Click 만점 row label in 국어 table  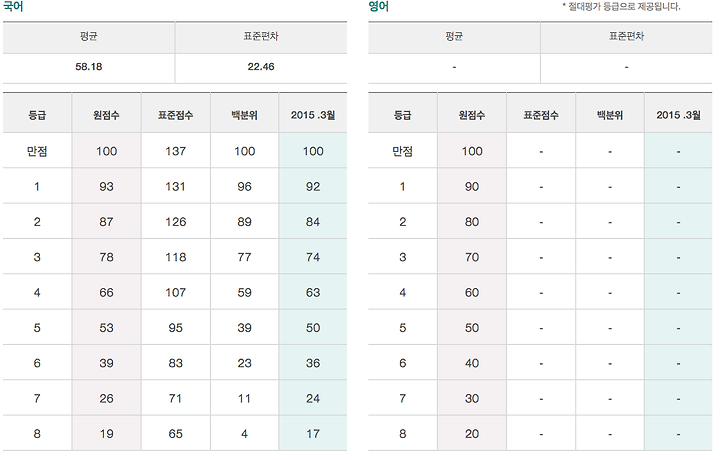click(37, 151)
